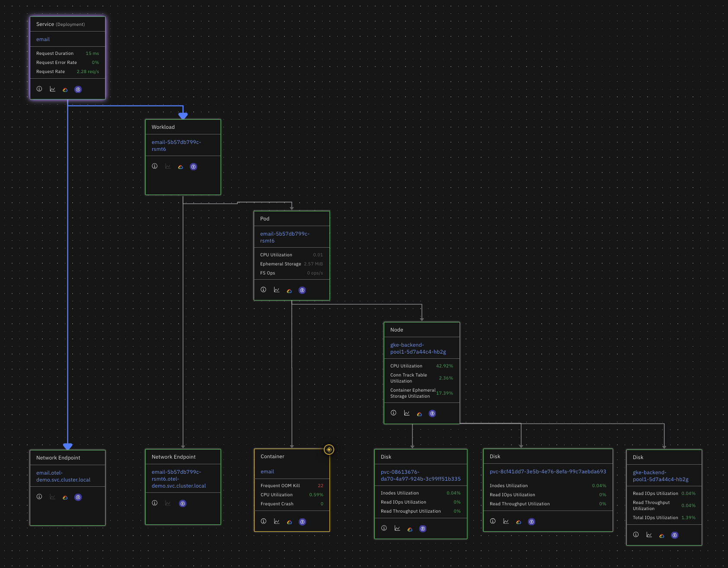Open metrics chart icon on gke-backend Disk card

(x=649, y=535)
